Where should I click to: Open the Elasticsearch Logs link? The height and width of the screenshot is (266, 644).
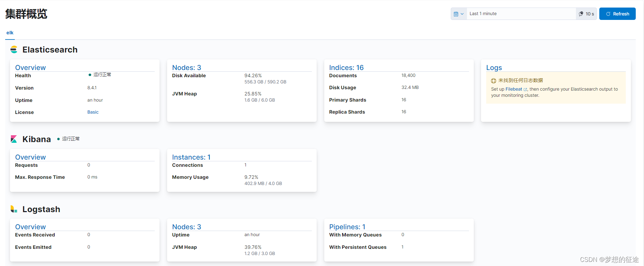(494, 68)
